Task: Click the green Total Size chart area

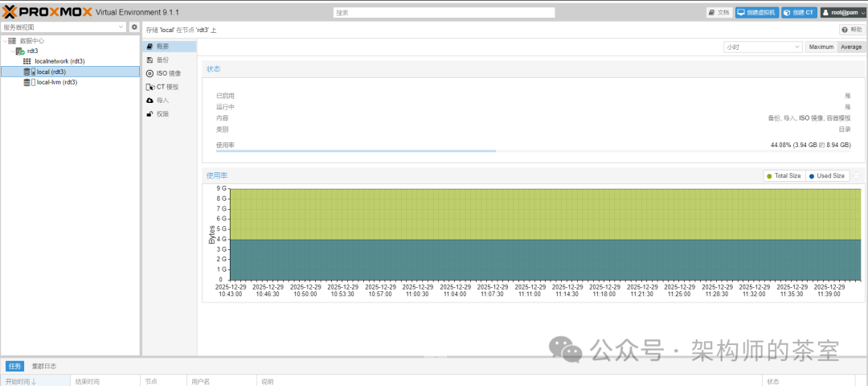Action: coord(545,215)
